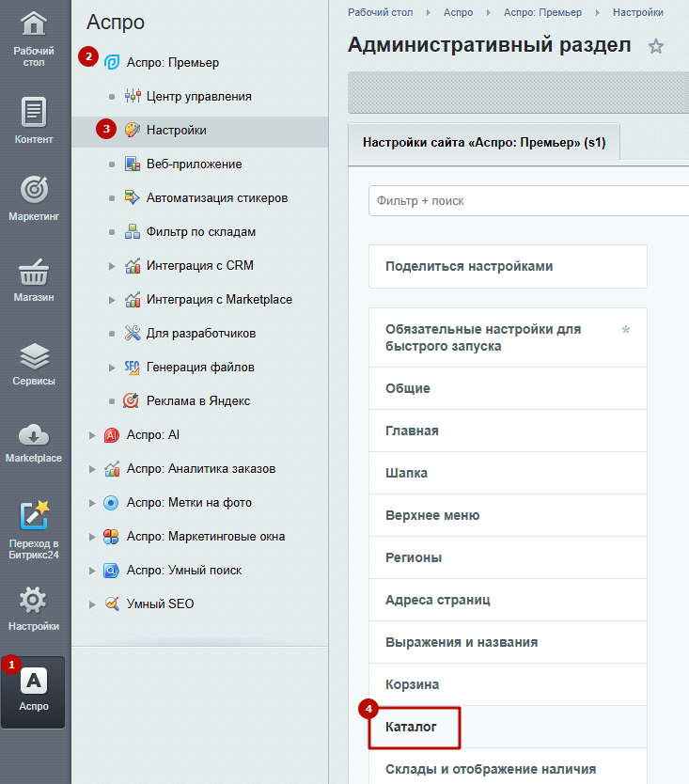The image size is (689, 784).
Task: Open the Настройки gear icon in the sidebar
Action: [33, 600]
